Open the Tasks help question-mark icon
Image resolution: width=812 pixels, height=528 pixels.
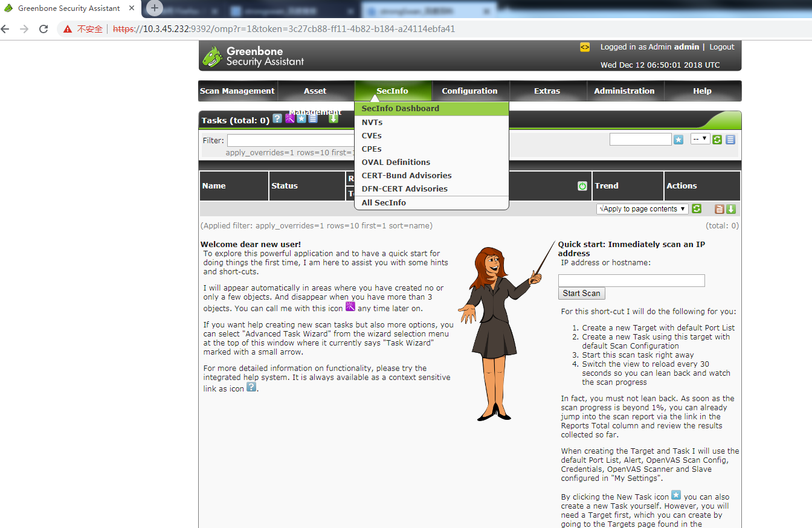click(x=277, y=118)
